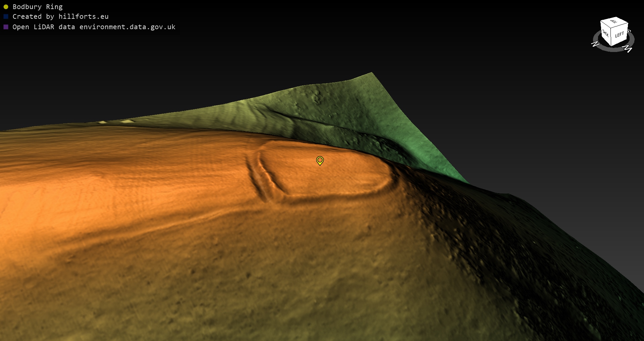Click the N compass label
Image resolution: width=644 pixels, height=341 pixels.
click(x=595, y=44)
